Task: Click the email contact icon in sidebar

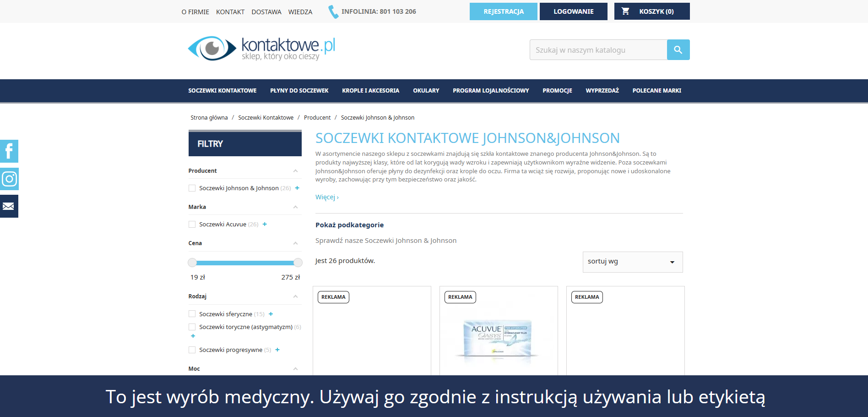Action: pos(9,206)
